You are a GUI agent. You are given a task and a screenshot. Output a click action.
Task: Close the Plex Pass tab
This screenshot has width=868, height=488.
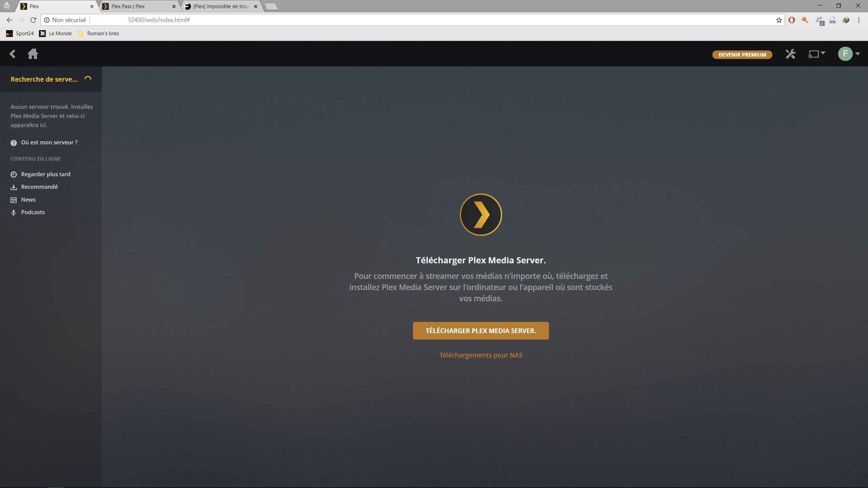point(174,6)
